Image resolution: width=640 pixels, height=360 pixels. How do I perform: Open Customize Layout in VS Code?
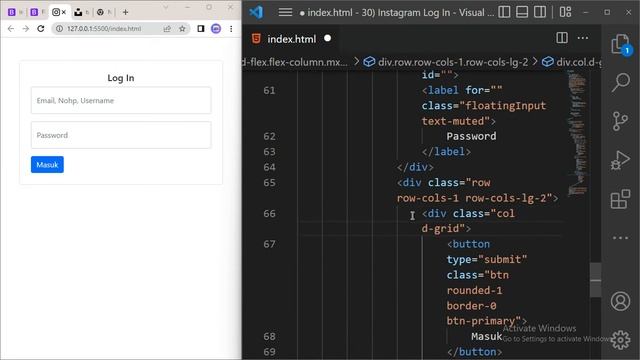point(565,12)
